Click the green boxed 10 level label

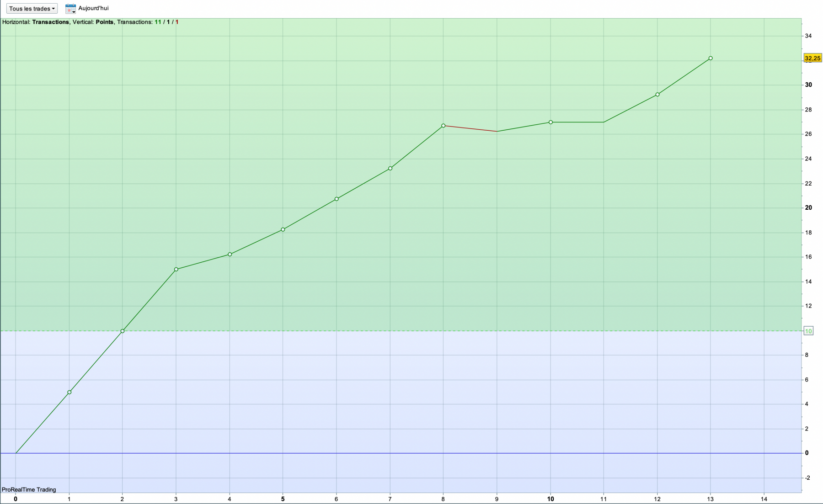click(808, 331)
